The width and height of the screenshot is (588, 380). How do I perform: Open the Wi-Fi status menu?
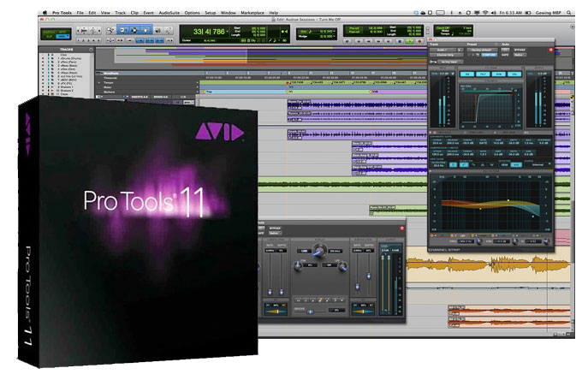coord(485,13)
